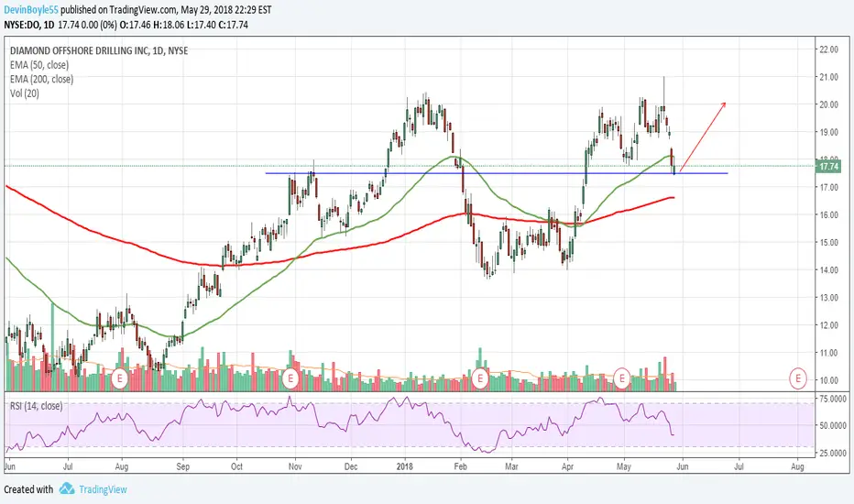The height and width of the screenshot is (504, 854).
Task: Click the DIAMOND OFFSHORE DRILLING INC chart title
Action: point(99,50)
